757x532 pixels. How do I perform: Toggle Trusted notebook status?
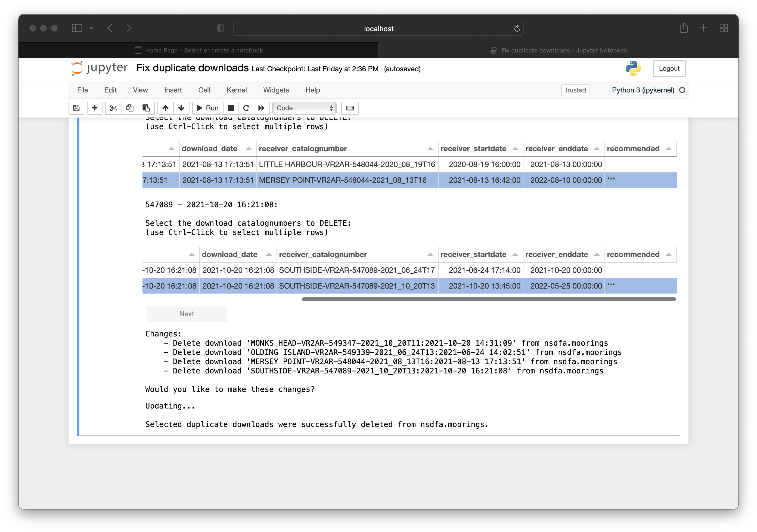575,90
